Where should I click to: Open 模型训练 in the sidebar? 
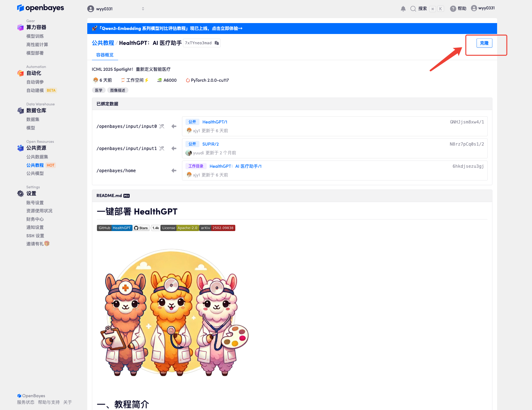35,36
